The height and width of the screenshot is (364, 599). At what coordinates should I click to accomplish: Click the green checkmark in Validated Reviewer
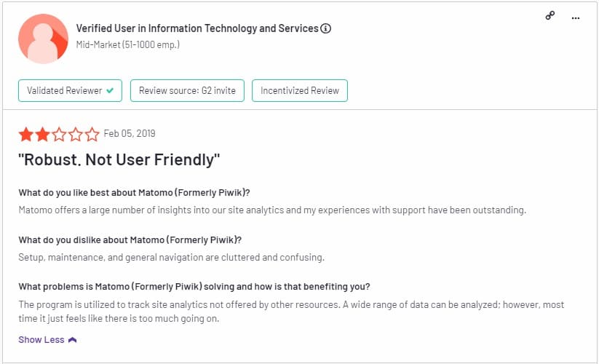tap(110, 90)
